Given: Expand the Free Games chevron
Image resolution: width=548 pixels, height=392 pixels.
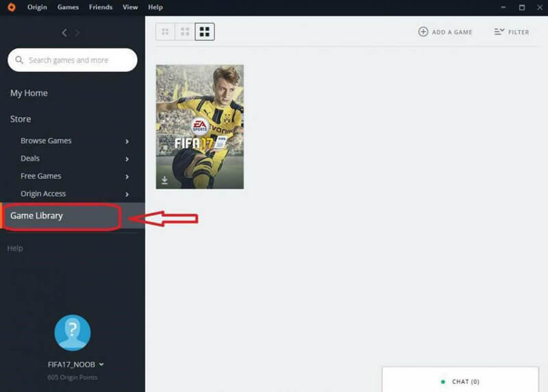Looking at the screenshot, I should pyautogui.click(x=127, y=177).
